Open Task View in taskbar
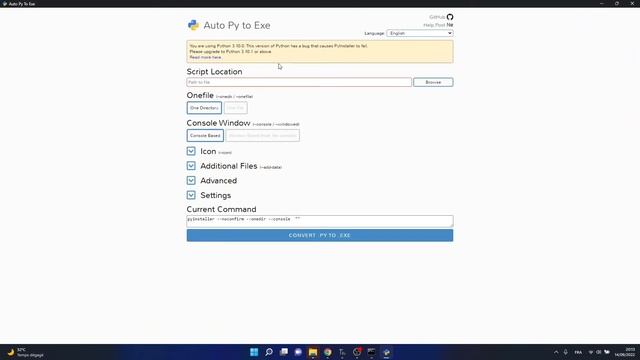640x360 pixels. [284, 352]
